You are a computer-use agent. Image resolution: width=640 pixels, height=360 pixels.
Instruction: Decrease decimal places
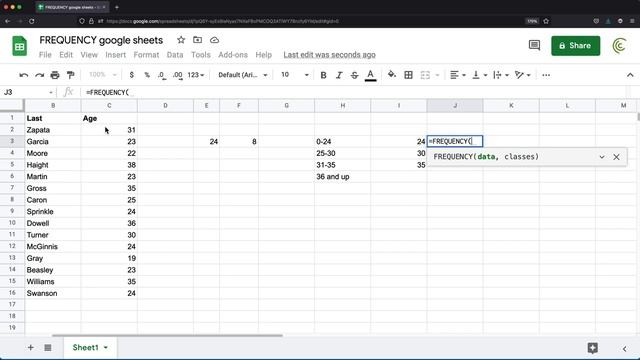(x=162, y=75)
